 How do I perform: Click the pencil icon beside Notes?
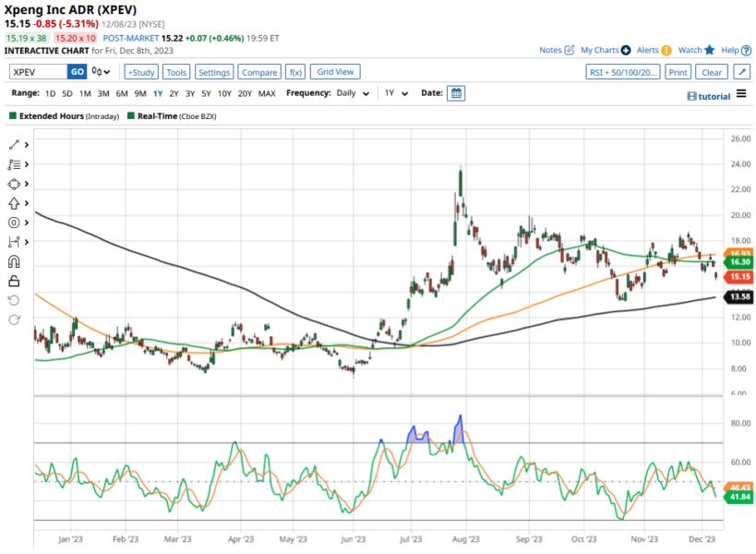coord(570,50)
